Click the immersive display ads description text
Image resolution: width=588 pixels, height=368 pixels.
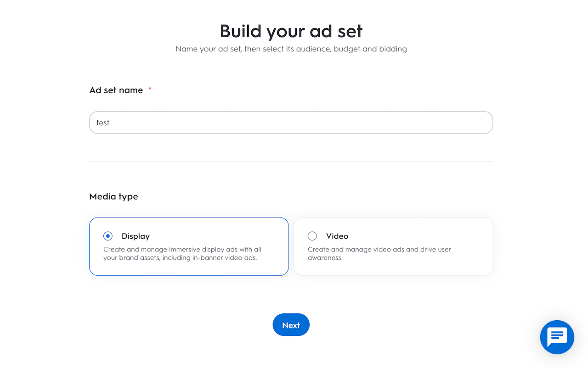click(182, 254)
